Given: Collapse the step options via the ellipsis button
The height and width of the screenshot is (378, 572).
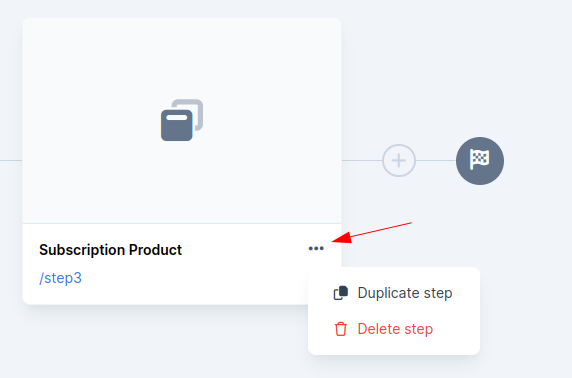Looking at the screenshot, I should pyautogui.click(x=316, y=248).
